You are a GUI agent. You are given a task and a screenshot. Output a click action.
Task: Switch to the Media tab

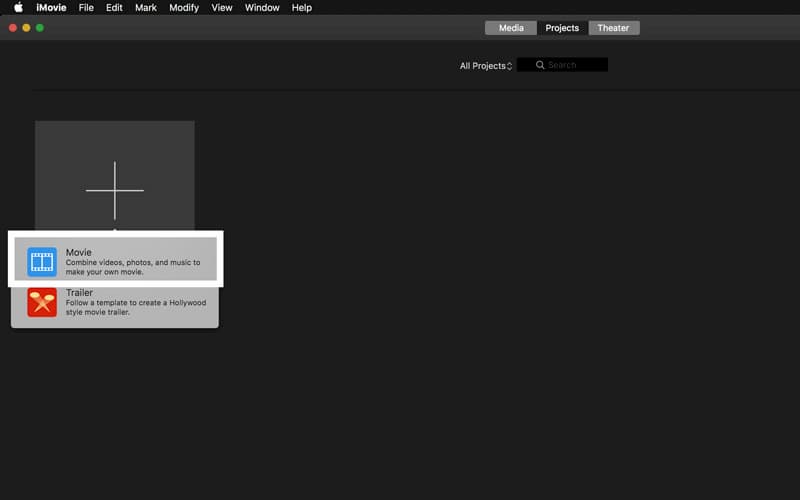pos(511,28)
